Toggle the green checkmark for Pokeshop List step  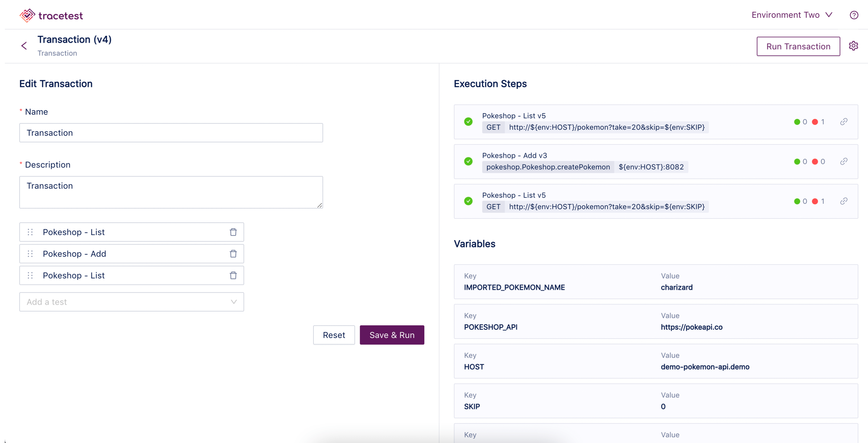click(x=468, y=121)
